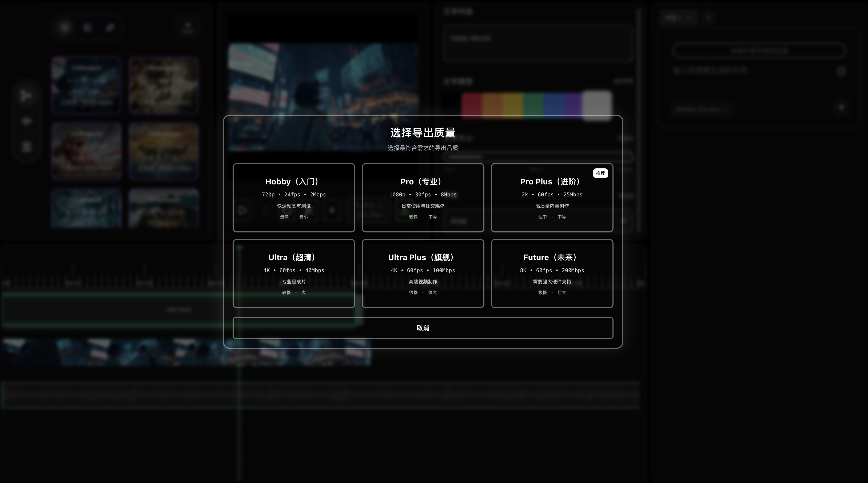
Task: Click the 取消 cancel button
Action: [x=423, y=328]
